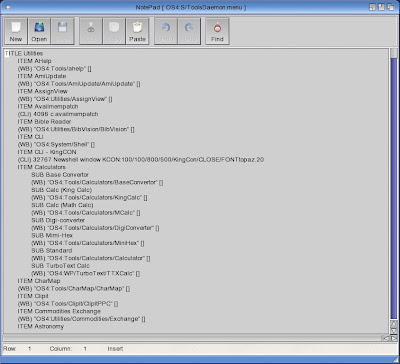Click the Undo arrow toolbar icon
The height and width of the screenshot is (364, 400).
click(166, 31)
